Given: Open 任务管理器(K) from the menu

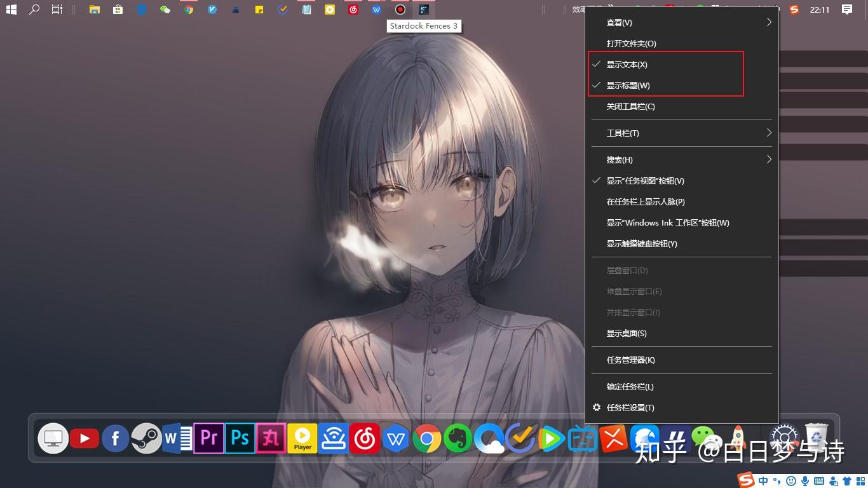Looking at the screenshot, I should (681, 360).
